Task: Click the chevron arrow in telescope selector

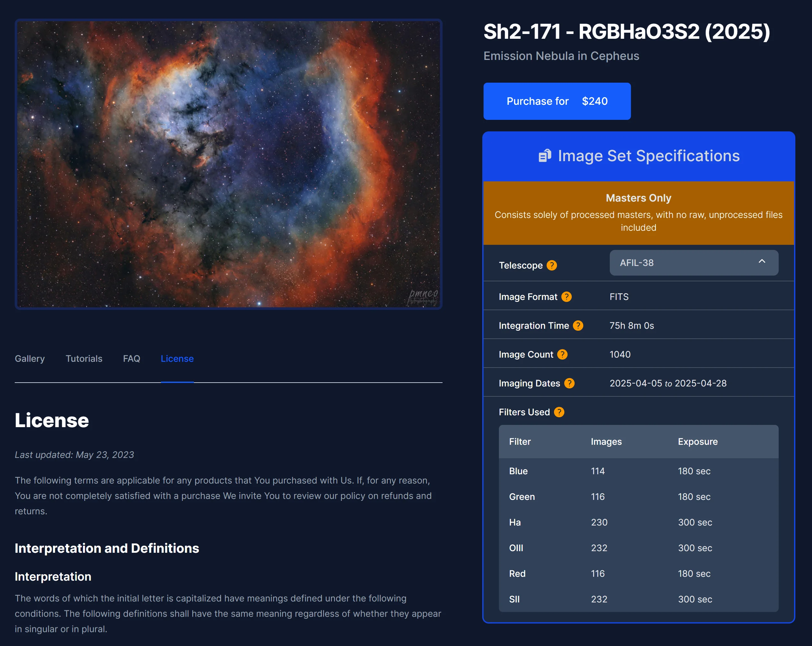Action: click(x=762, y=261)
